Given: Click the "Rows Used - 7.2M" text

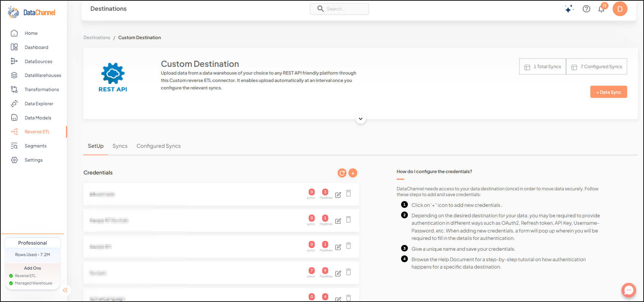Looking at the screenshot, I should pyautogui.click(x=33, y=255).
